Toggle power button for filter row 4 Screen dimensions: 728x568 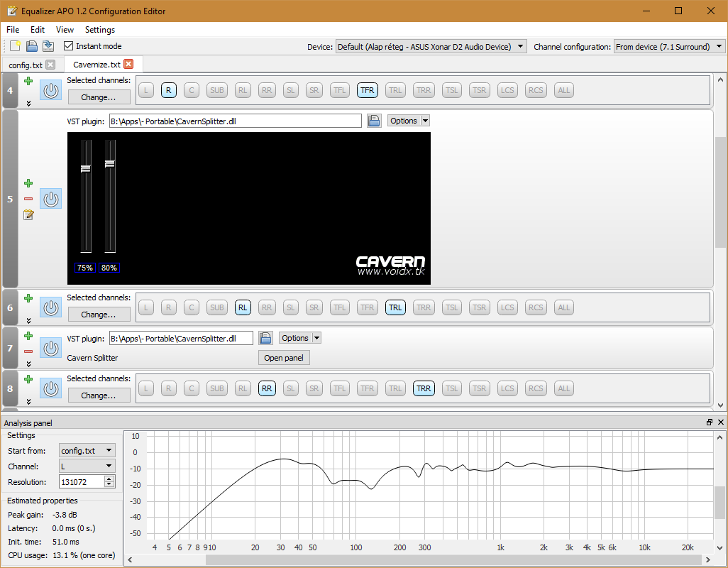click(50, 90)
